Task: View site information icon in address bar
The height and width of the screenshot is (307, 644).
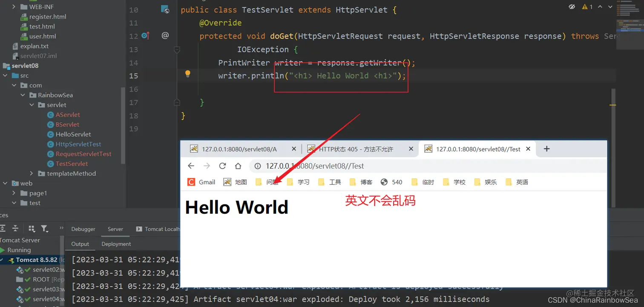Action: (258, 166)
